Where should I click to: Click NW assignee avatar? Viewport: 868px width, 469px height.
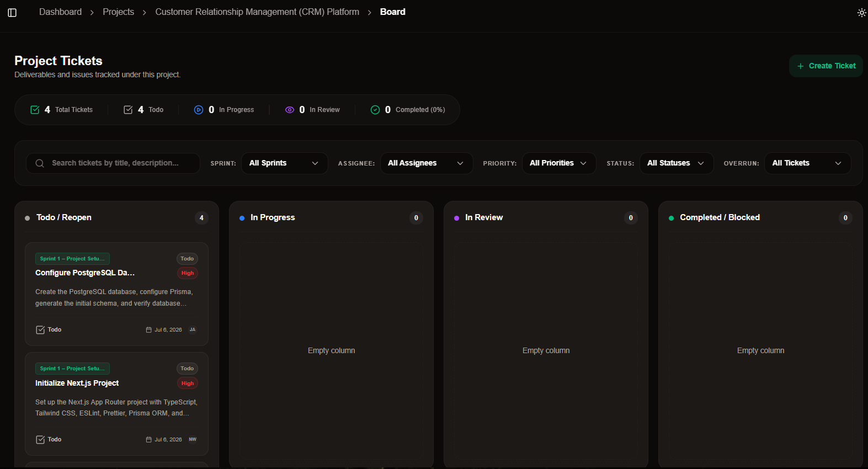pos(193,440)
